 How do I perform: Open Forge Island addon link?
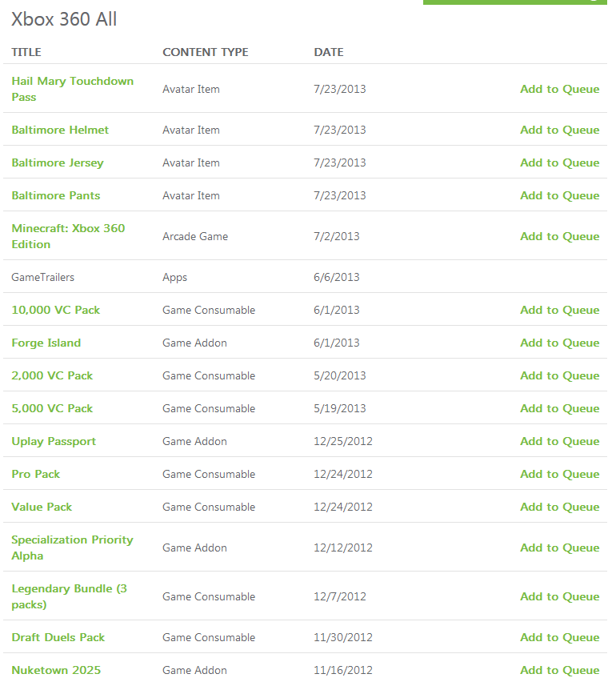click(46, 343)
